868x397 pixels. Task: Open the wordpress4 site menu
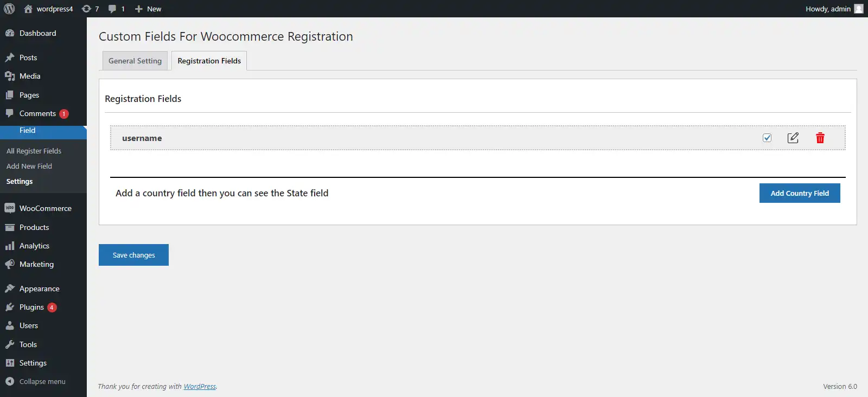pyautogui.click(x=49, y=9)
